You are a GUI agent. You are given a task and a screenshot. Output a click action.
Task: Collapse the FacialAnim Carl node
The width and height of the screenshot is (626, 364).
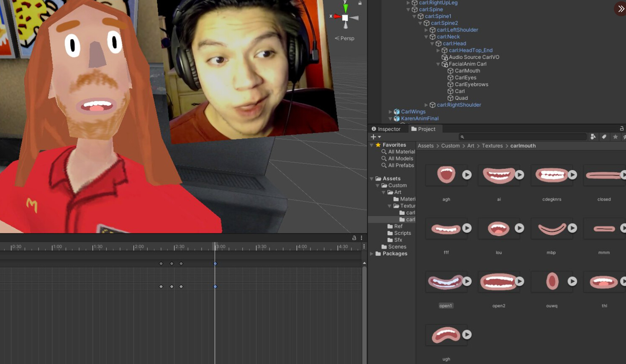coord(438,64)
